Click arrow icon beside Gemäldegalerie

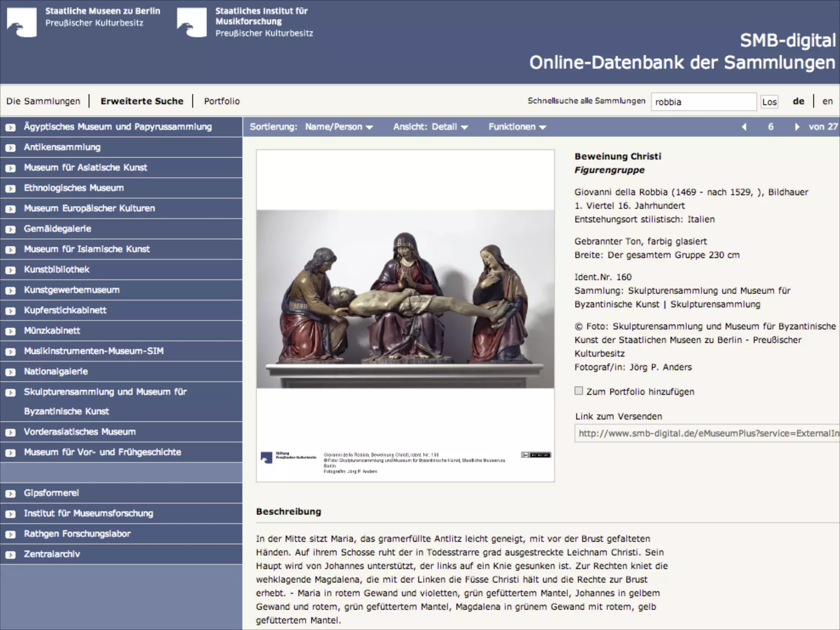[10, 229]
